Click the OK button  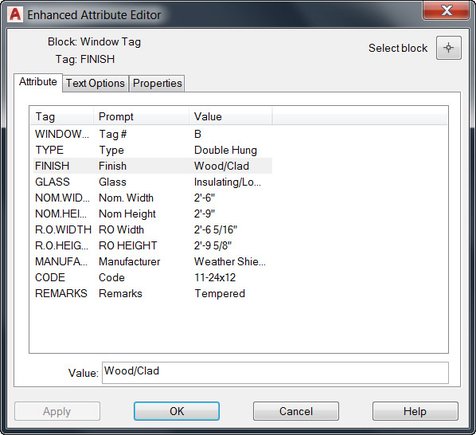tap(177, 411)
